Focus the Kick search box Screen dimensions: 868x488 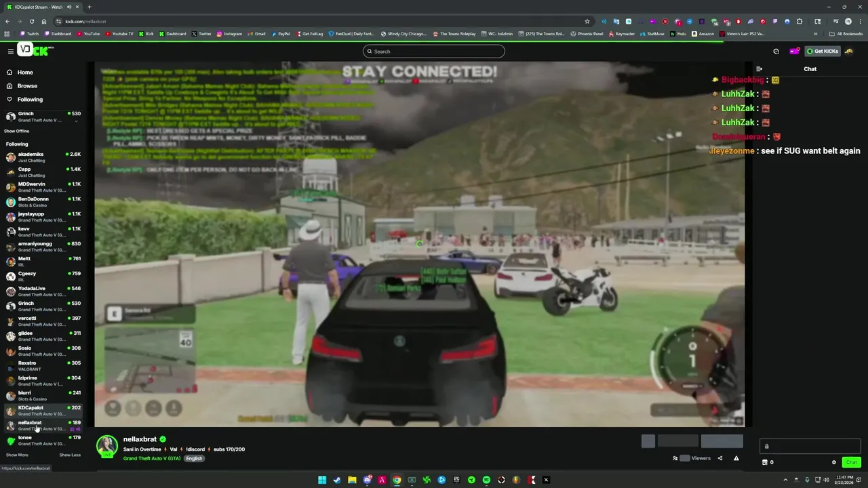pyautogui.click(x=434, y=52)
